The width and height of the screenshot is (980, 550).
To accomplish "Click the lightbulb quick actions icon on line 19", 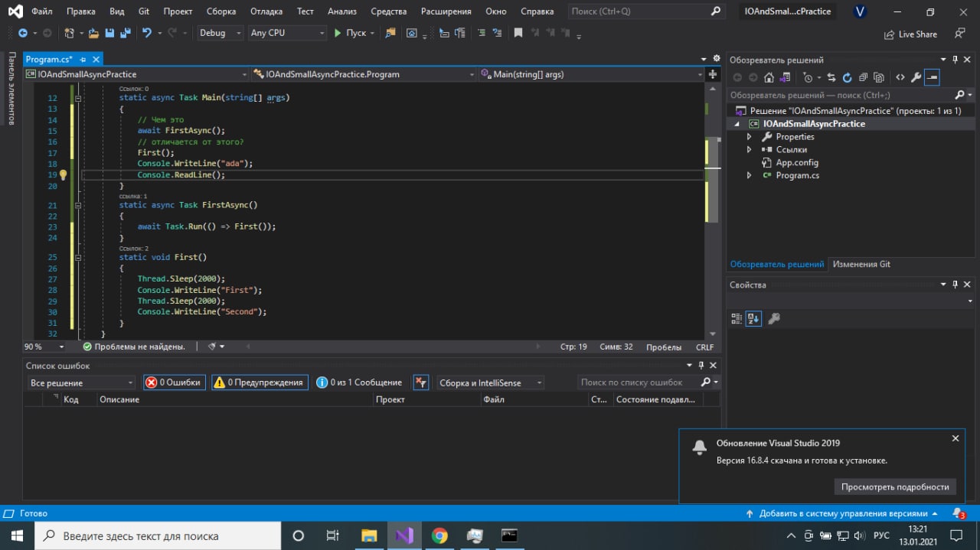I will 64,174.
